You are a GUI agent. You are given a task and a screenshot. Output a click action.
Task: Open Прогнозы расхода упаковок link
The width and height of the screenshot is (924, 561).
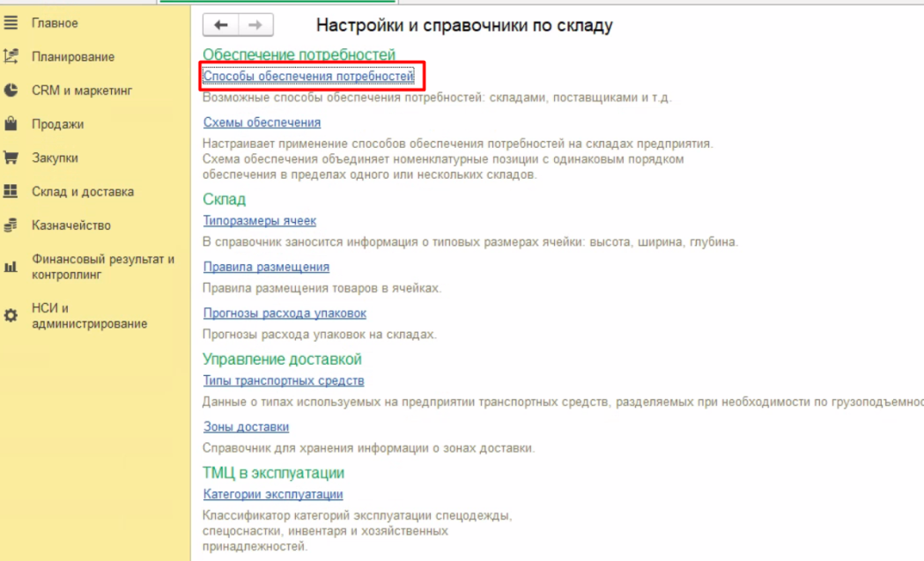click(x=285, y=313)
